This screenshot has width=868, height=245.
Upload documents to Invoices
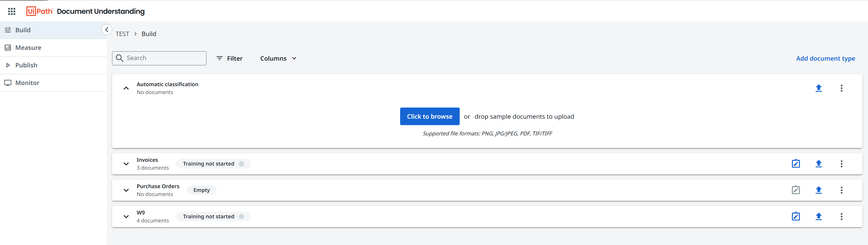click(818, 164)
